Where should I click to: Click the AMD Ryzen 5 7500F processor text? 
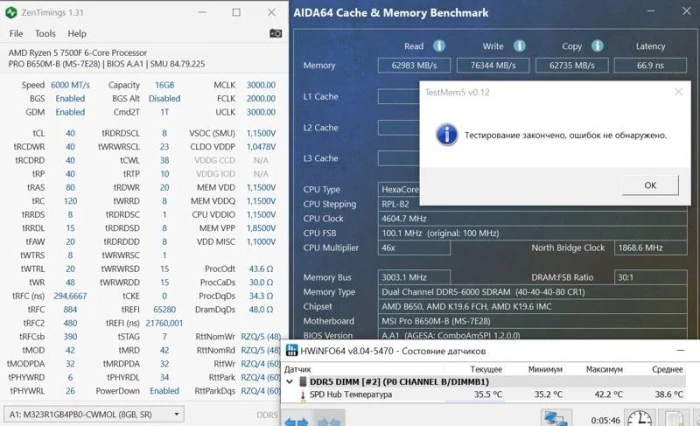(77, 53)
